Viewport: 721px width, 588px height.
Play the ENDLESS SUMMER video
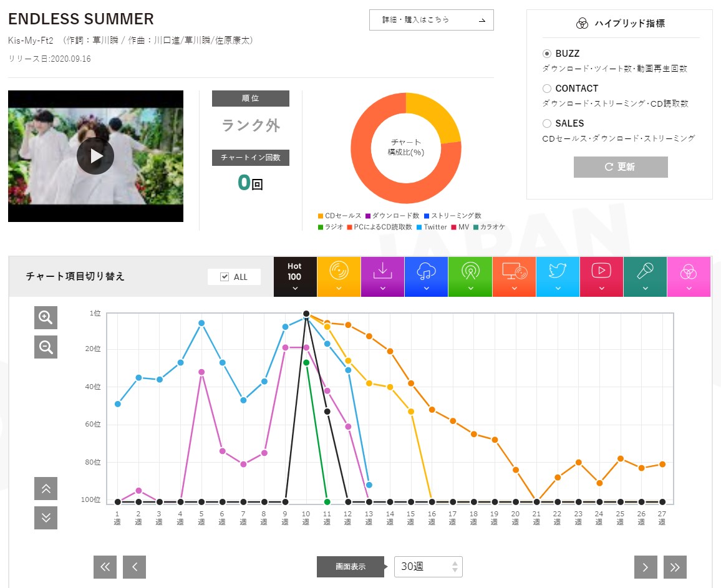click(95, 156)
